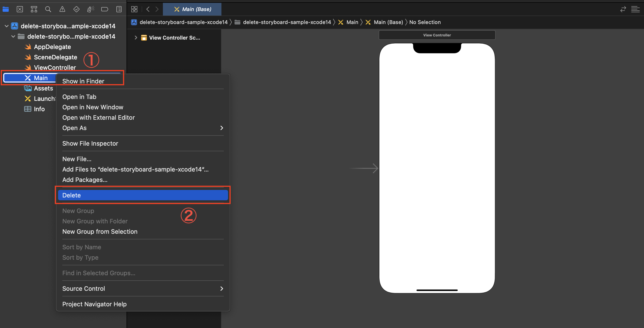Screen dimensions: 644x328
Task: Click the View Controller title bar
Action: point(437,35)
